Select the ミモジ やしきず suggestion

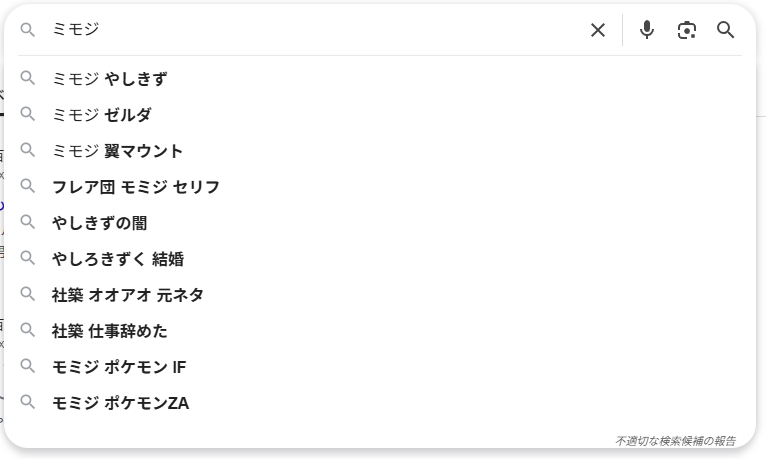click(110, 79)
